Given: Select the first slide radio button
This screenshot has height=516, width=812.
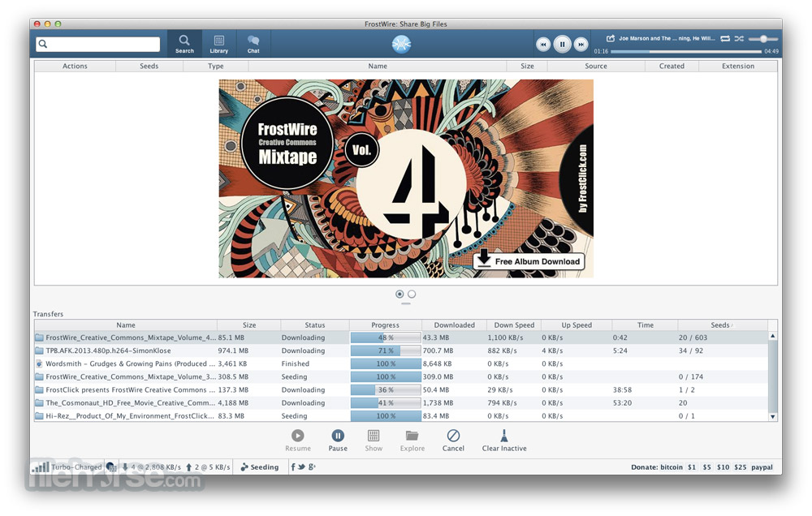Looking at the screenshot, I should click(x=400, y=294).
